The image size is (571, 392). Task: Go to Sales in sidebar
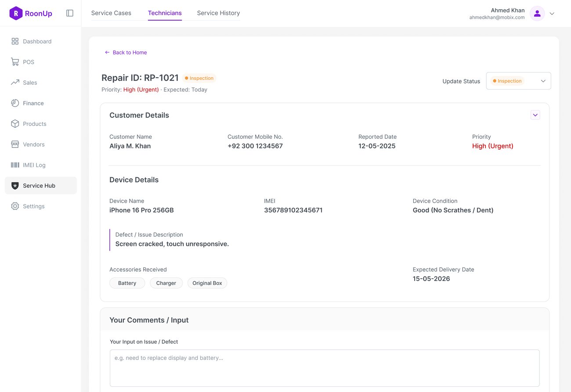[x=41, y=83]
